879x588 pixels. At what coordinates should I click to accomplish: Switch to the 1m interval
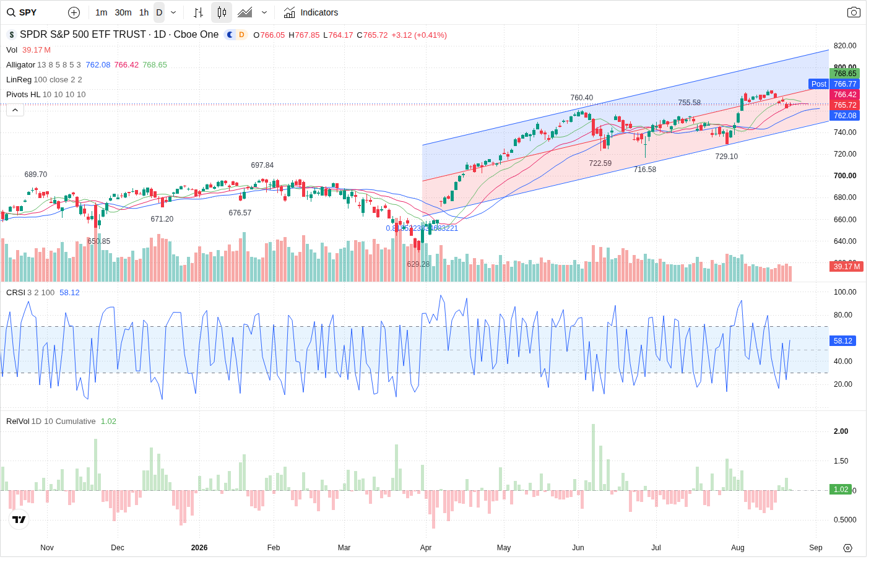tap(102, 12)
